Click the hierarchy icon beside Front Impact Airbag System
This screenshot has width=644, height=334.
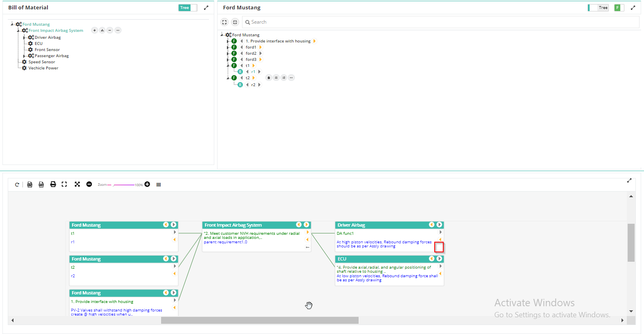[102, 30]
